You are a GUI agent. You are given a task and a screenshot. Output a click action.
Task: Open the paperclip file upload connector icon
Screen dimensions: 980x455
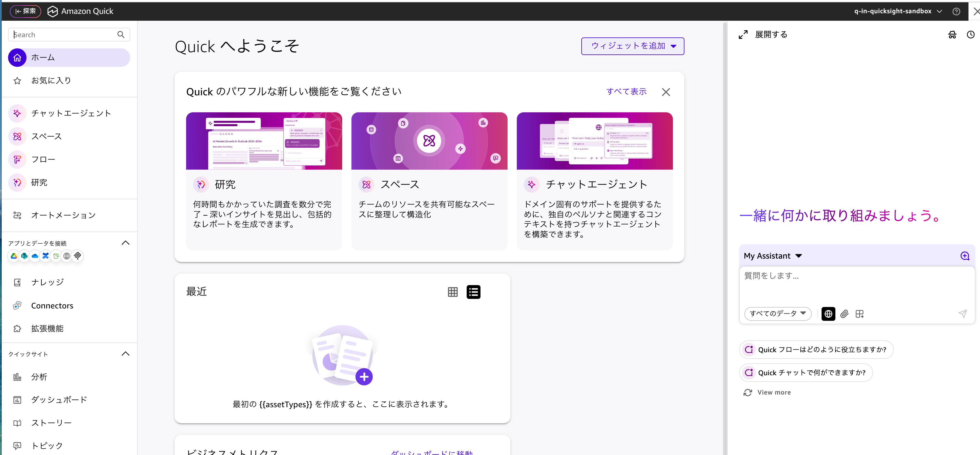[77, 256]
